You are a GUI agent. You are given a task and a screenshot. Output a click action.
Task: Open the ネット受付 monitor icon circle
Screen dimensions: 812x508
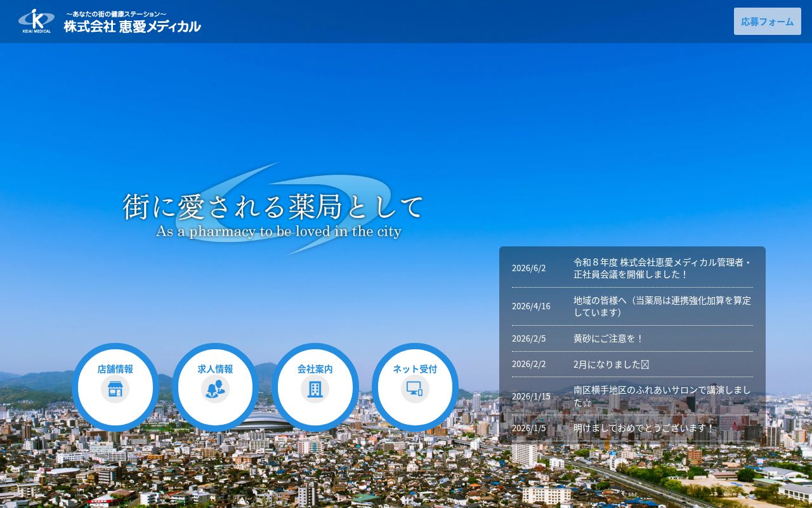pos(415,387)
